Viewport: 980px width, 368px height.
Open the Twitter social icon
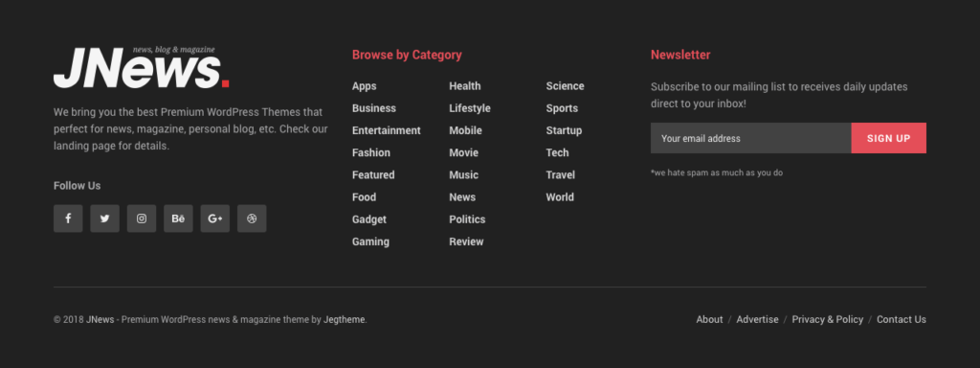[x=105, y=218]
